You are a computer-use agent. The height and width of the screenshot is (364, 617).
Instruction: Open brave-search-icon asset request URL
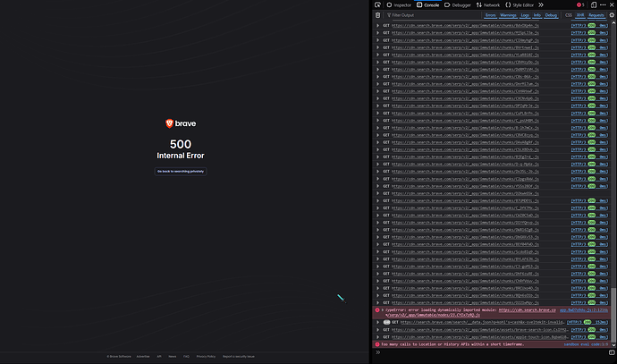coord(480,330)
